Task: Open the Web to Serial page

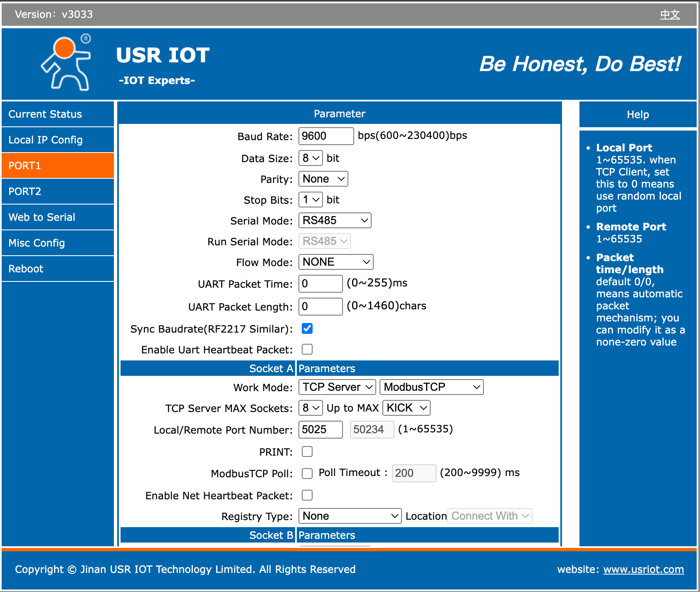Action: (x=42, y=217)
